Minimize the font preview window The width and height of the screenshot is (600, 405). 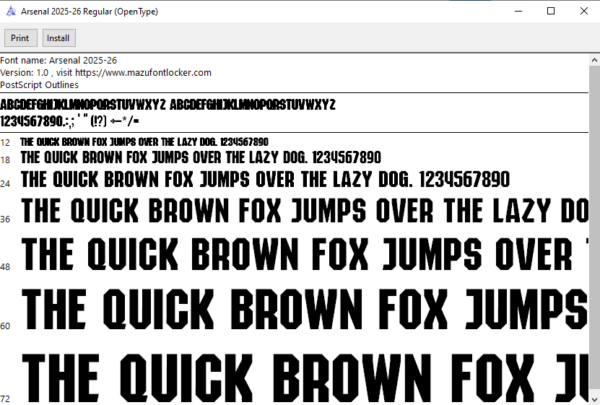[518, 11]
